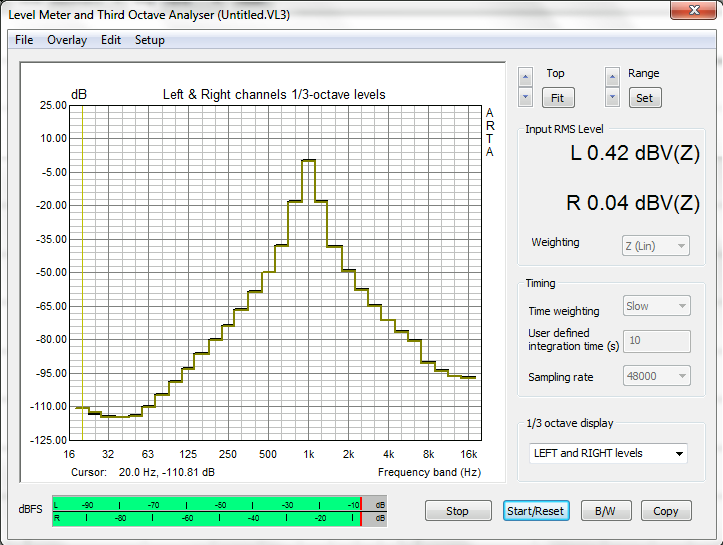Click the Stop button

coord(458,511)
